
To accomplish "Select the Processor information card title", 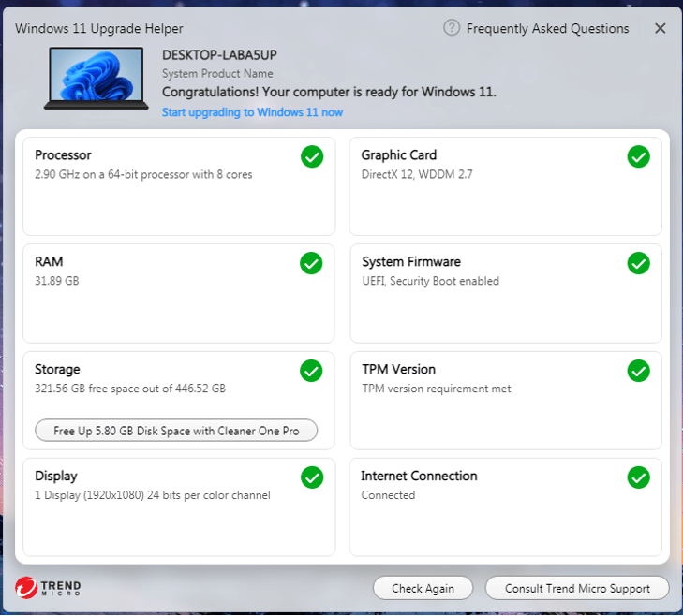I will [63, 155].
